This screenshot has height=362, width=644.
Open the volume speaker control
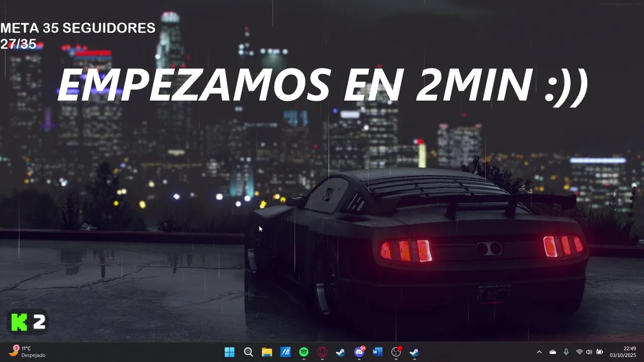[x=589, y=352]
